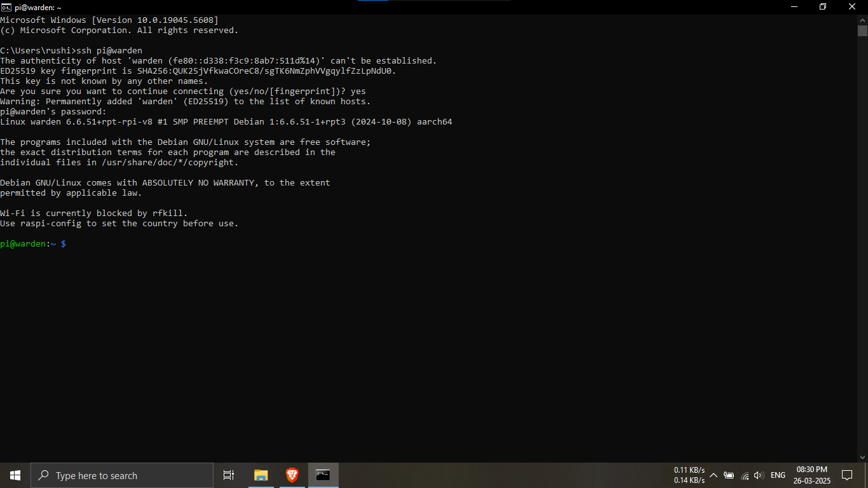Open the battery power status icon

click(729, 475)
